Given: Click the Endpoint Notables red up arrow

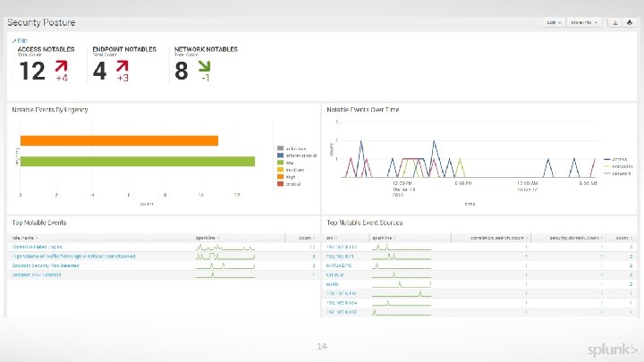Looking at the screenshot, I should (122, 66).
